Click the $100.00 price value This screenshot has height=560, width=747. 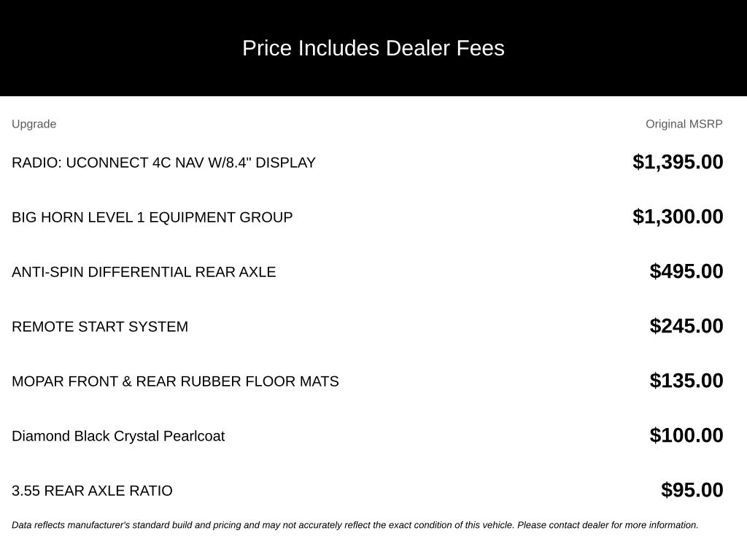686,436
